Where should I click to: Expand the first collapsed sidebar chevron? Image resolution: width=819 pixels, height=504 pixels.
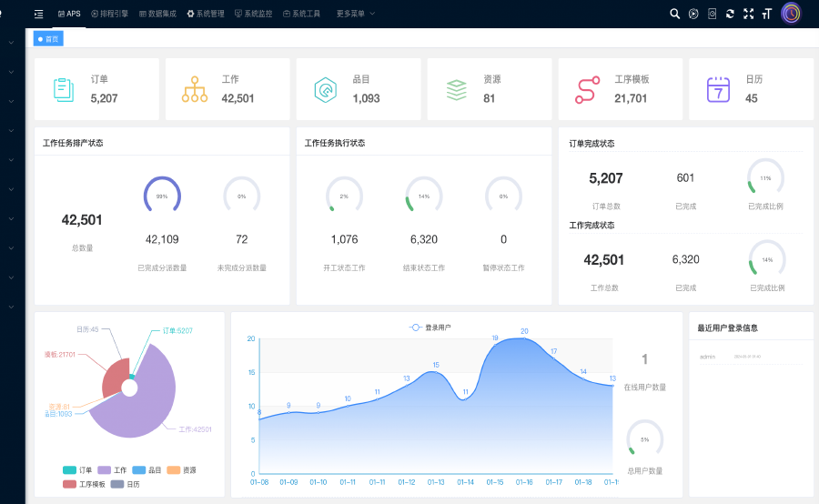pos(11,43)
